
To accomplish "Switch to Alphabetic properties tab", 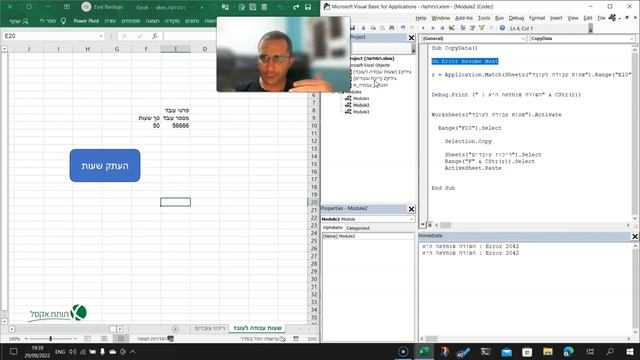I will pyautogui.click(x=333, y=228).
